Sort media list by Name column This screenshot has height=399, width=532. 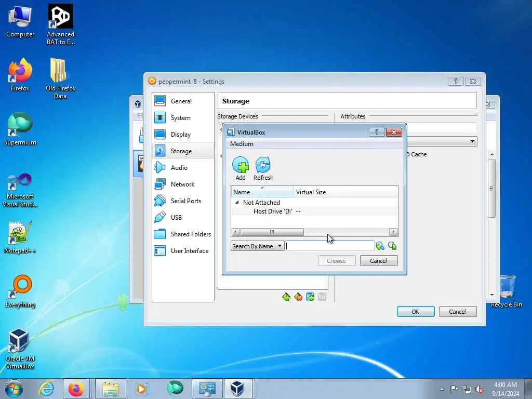click(x=262, y=192)
